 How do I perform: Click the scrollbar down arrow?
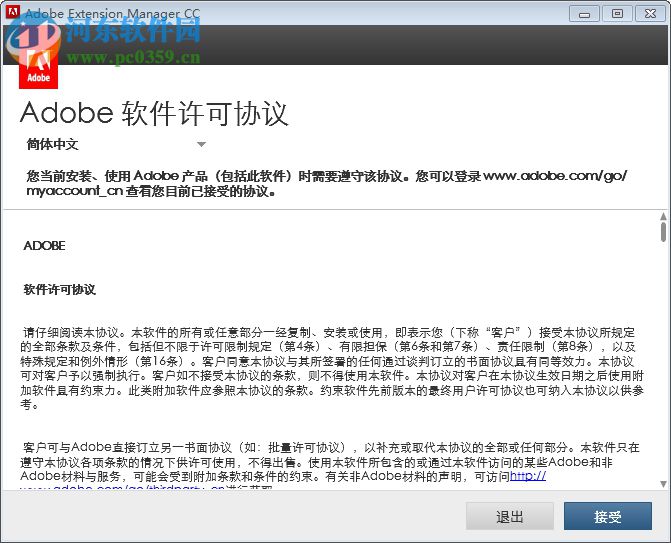pos(663,484)
